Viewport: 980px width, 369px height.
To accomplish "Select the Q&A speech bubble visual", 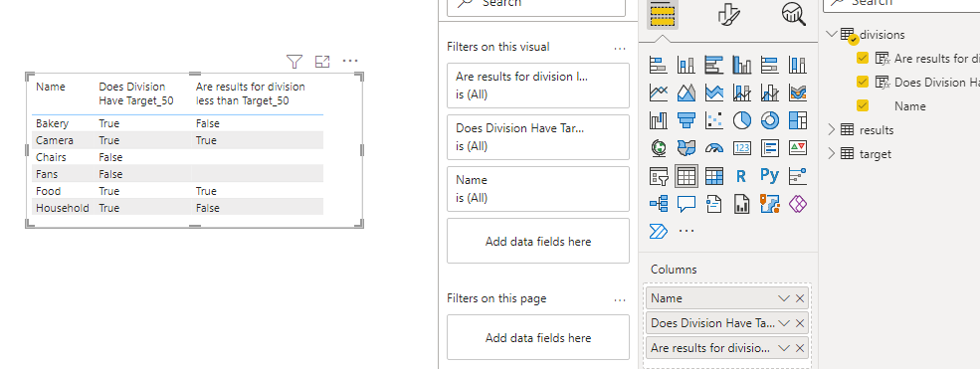I will pyautogui.click(x=686, y=204).
